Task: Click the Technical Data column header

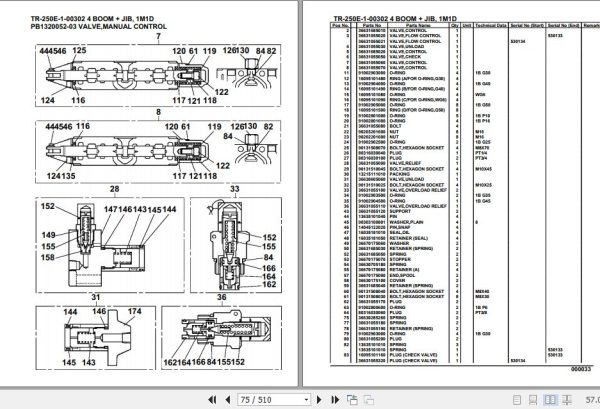Action: [491, 25]
